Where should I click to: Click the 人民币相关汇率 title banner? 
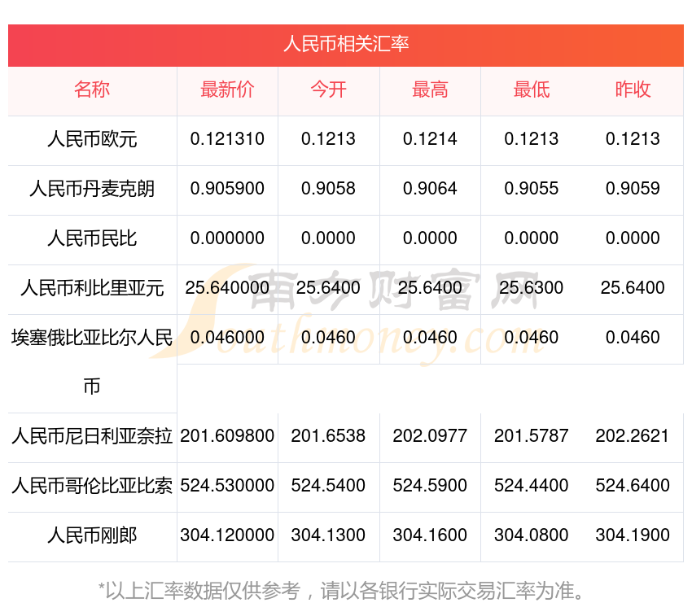point(345,44)
